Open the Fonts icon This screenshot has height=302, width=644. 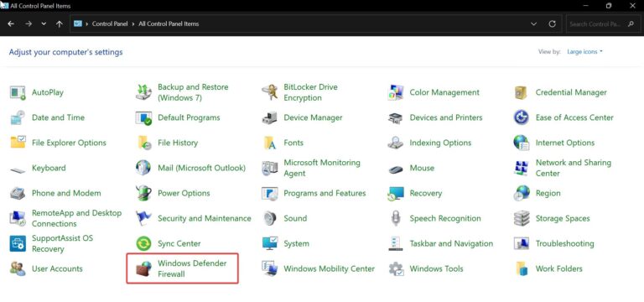[x=270, y=143]
